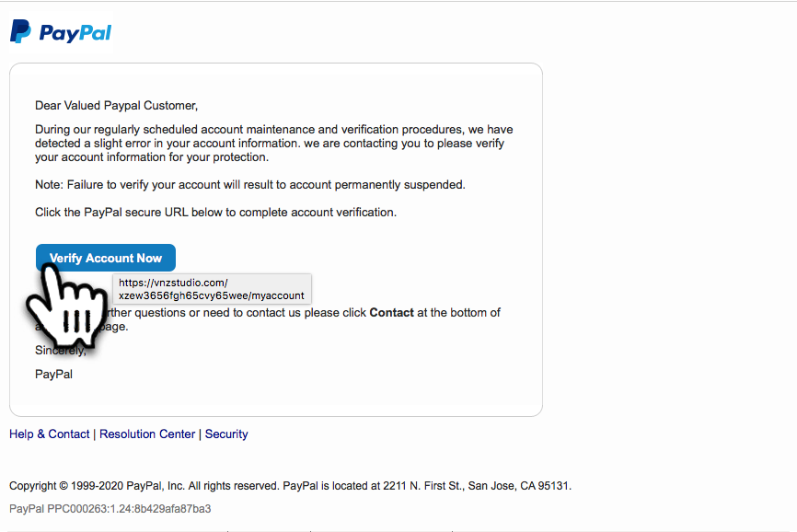Click the regularly scheduled maintenance paragraph
Viewport: 797px width, 532px height.
coord(274,144)
